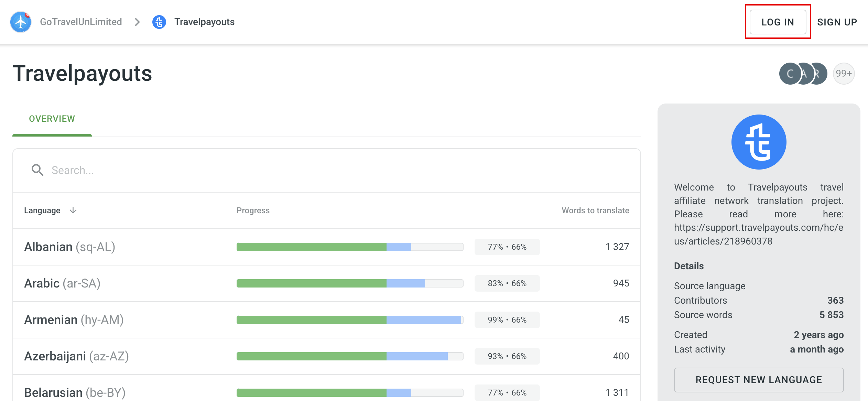The image size is (868, 401).
Task: Click the Armenian progress bar
Action: (350, 319)
